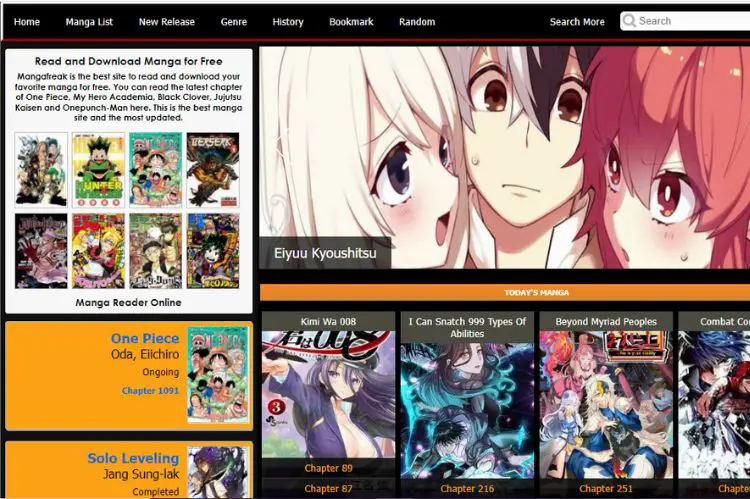The width and height of the screenshot is (750, 499).
Task: Click I Can Snatch 999 Types cover
Action: pyautogui.click(x=467, y=410)
